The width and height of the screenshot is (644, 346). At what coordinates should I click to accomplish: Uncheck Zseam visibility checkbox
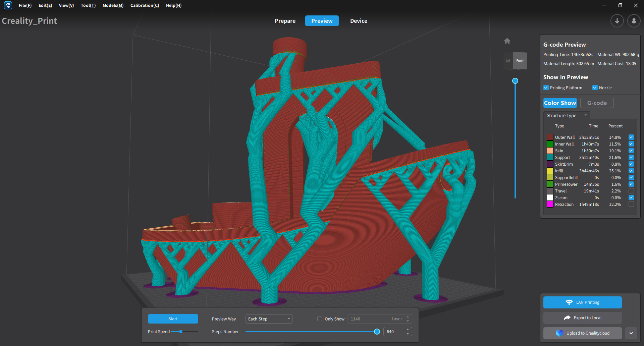point(631,197)
